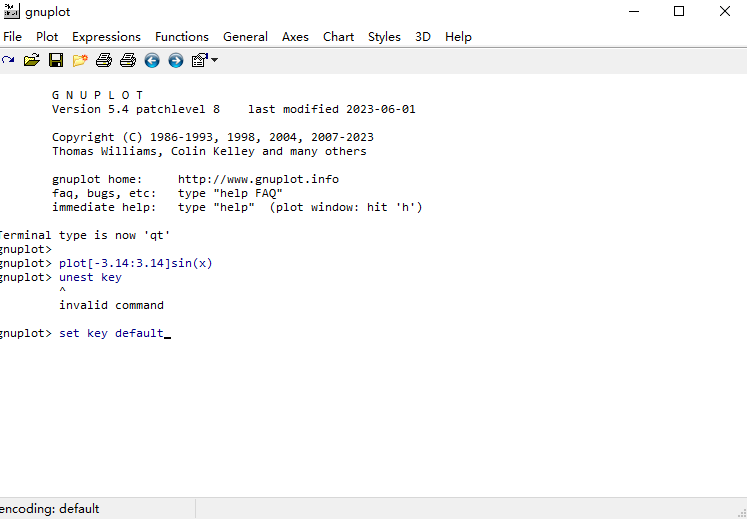Open the General menu
The width and height of the screenshot is (747, 519).
[x=245, y=37]
